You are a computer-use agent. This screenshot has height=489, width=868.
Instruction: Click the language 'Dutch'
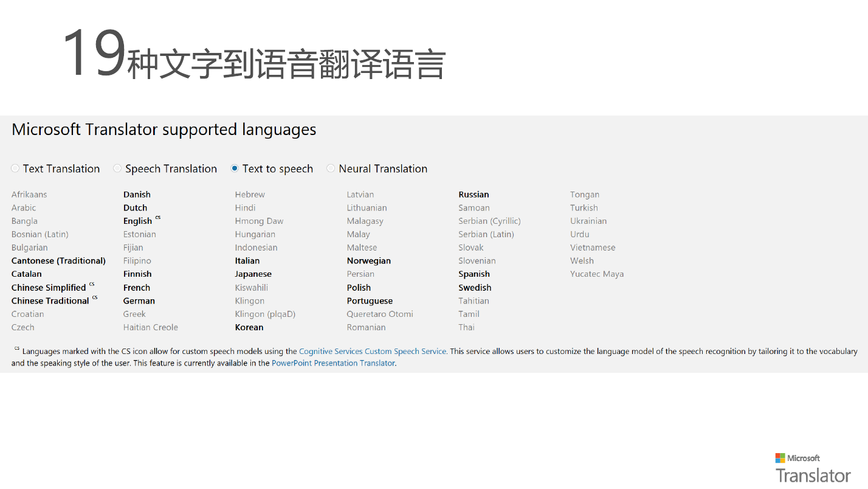136,208
